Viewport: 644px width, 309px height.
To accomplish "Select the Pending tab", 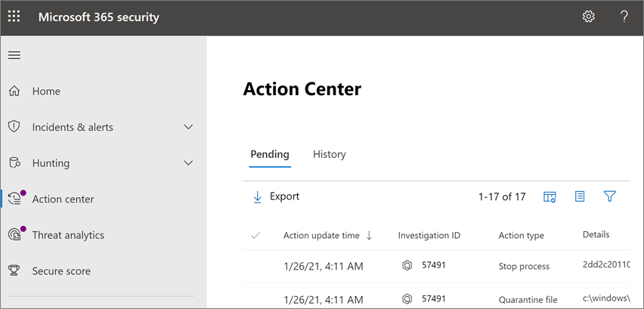I will 270,154.
